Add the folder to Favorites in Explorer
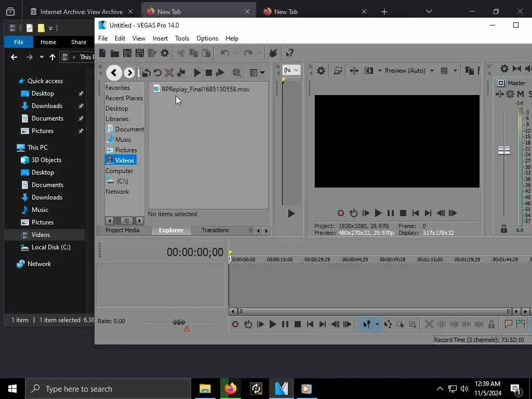This screenshot has height=399, width=532. [181, 73]
